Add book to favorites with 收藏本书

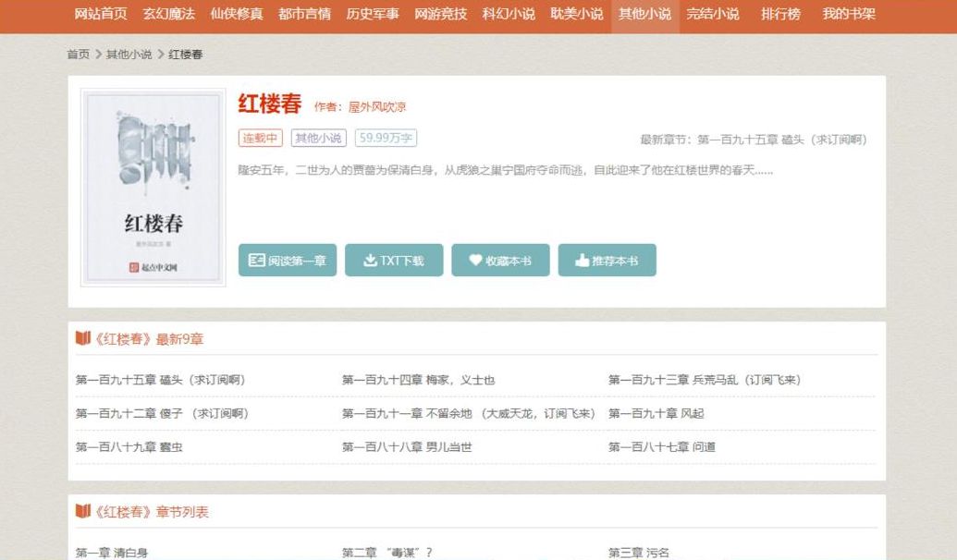(500, 261)
